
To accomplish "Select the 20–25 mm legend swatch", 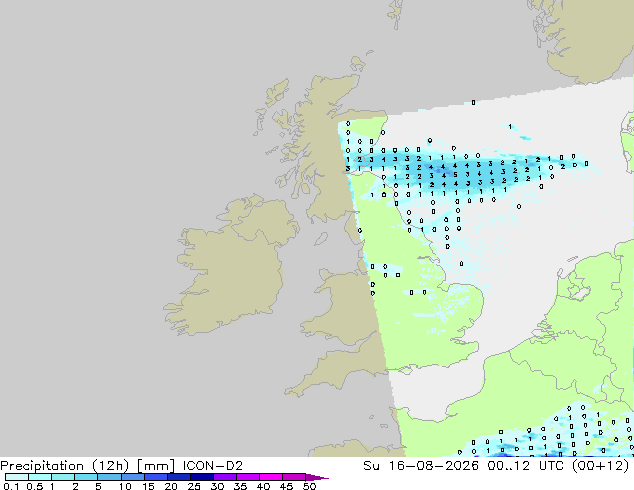I will (x=179, y=477).
